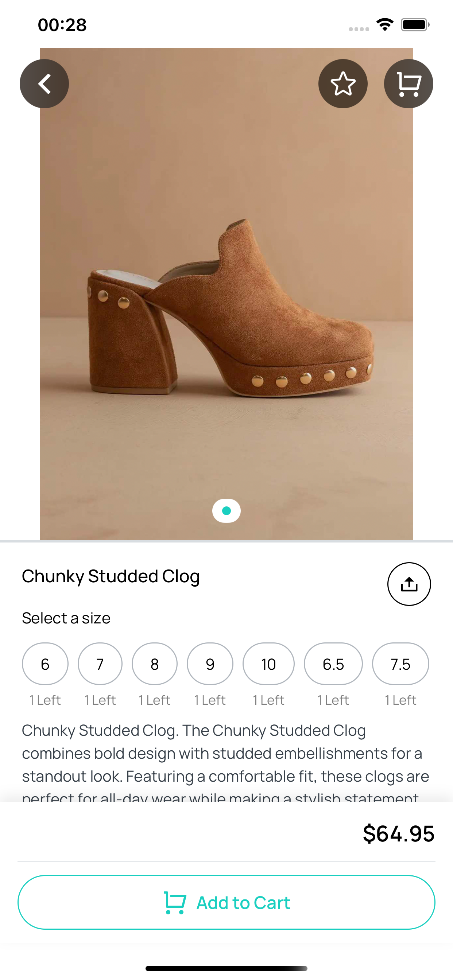This screenshot has height=980, width=453.
Task: Go back using the chevron arrow button
Action: pyautogui.click(x=44, y=84)
